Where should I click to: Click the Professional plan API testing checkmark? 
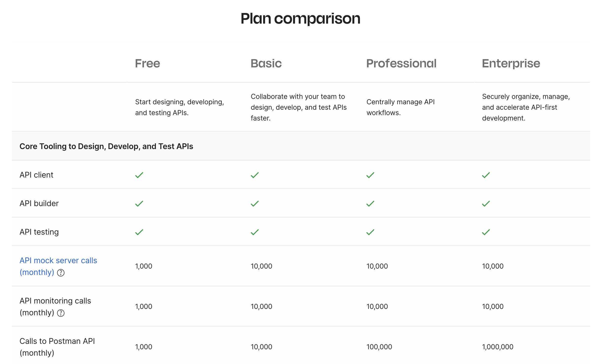[370, 232]
